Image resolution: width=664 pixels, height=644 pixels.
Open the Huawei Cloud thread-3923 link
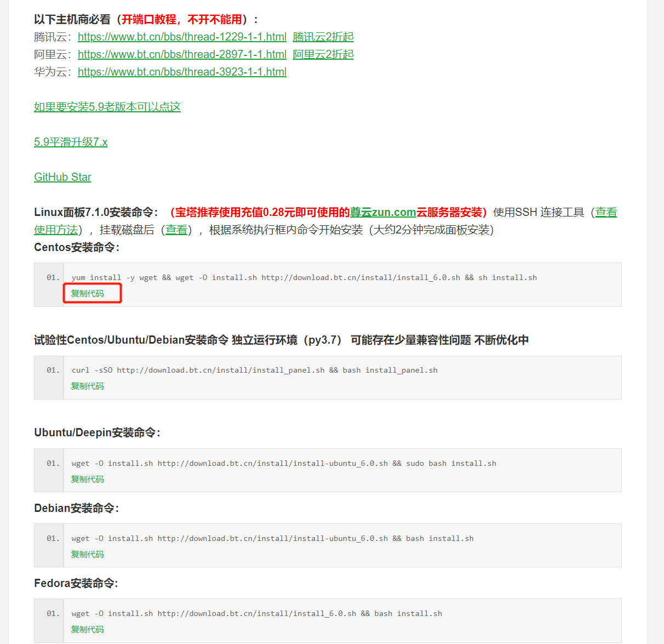[182, 72]
